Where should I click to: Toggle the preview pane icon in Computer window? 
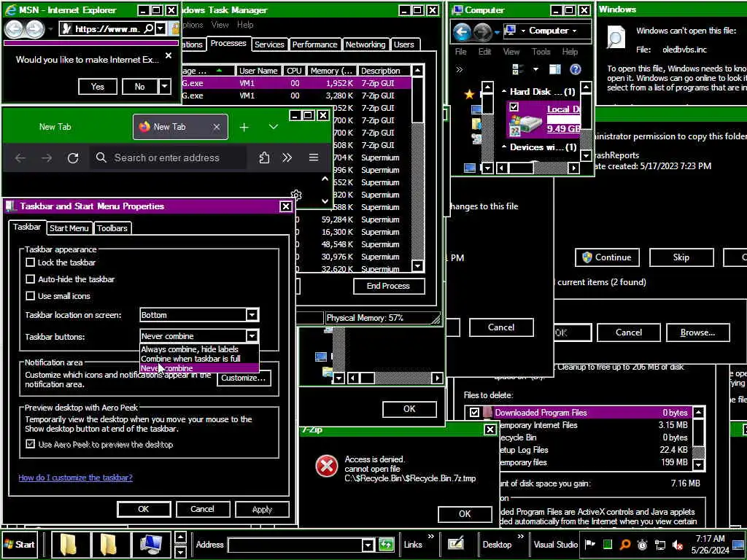click(554, 69)
